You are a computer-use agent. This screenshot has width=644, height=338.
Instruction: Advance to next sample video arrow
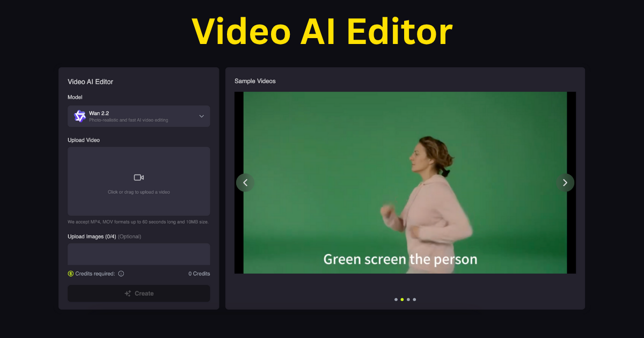click(565, 183)
